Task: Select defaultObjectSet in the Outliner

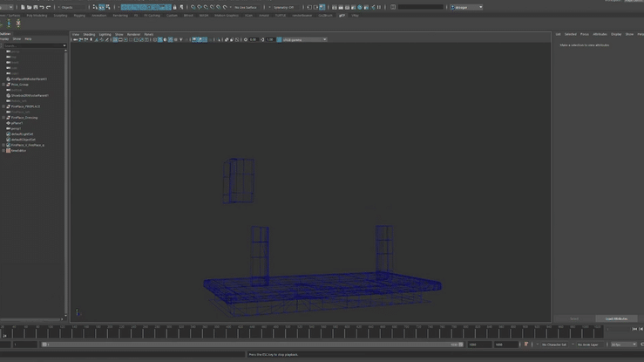Action: (x=23, y=140)
